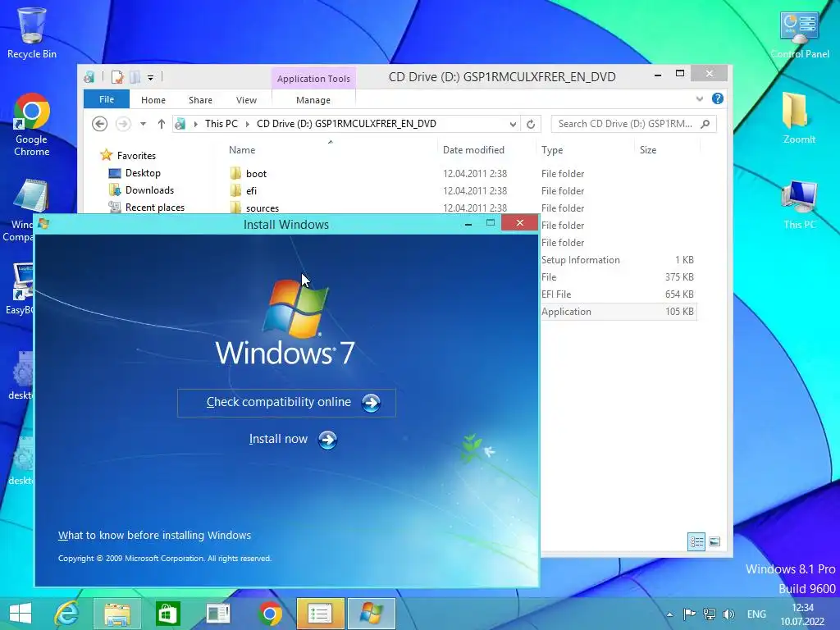This screenshot has width=840, height=630.
Task: Click This PC in address breadcrumb
Action: [221, 124]
